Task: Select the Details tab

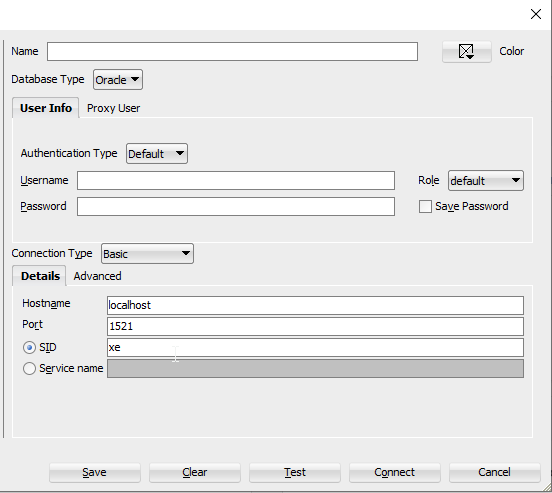Action: [x=39, y=276]
